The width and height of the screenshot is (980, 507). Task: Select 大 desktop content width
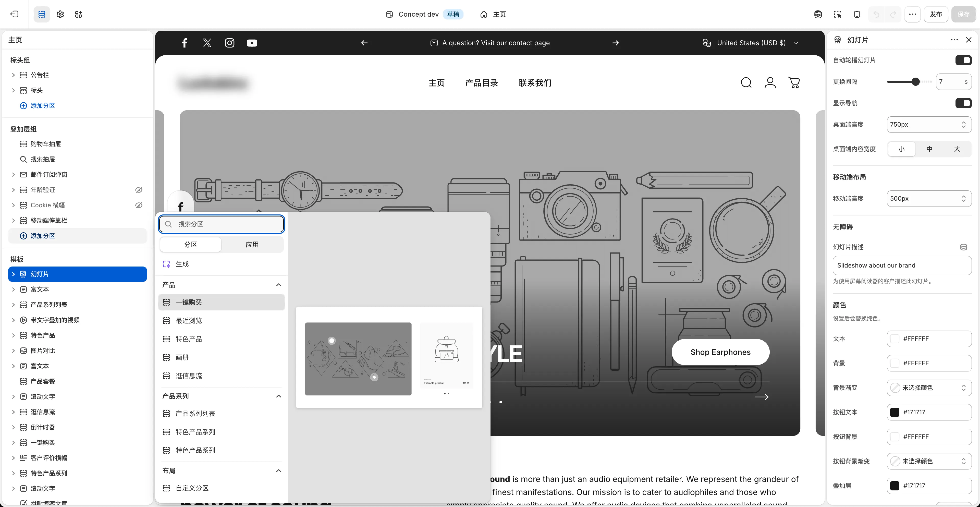957,149
